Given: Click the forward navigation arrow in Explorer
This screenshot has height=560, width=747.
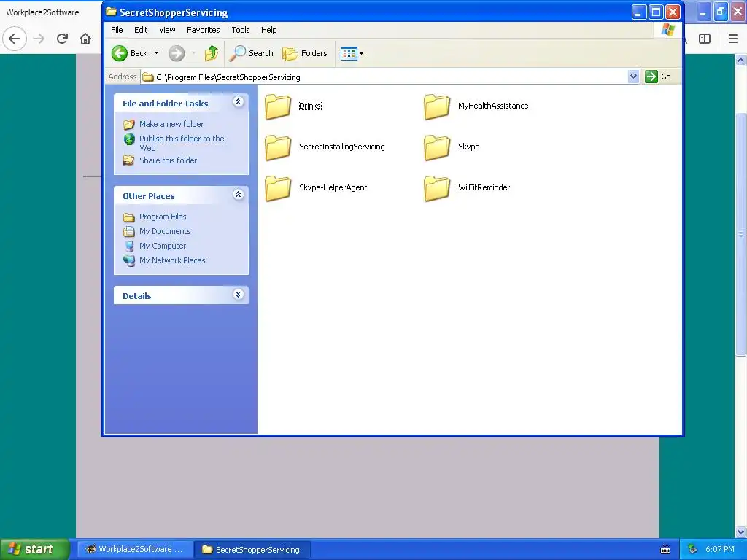Looking at the screenshot, I should click(x=177, y=53).
